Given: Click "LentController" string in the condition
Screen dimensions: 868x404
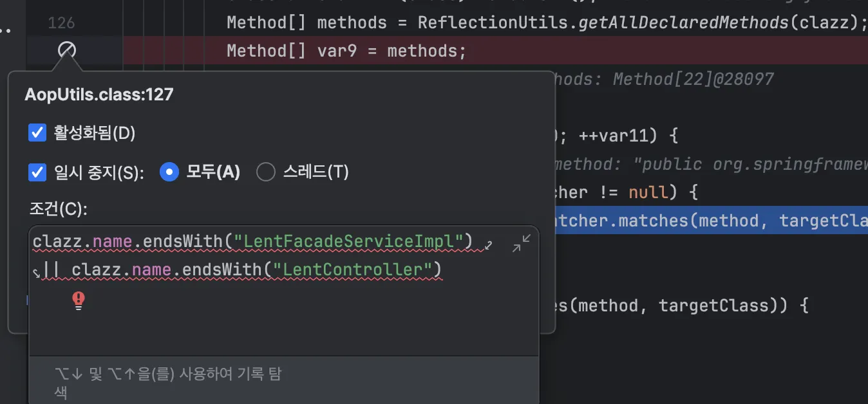Looking at the screenshot, I should coord(352,270).
